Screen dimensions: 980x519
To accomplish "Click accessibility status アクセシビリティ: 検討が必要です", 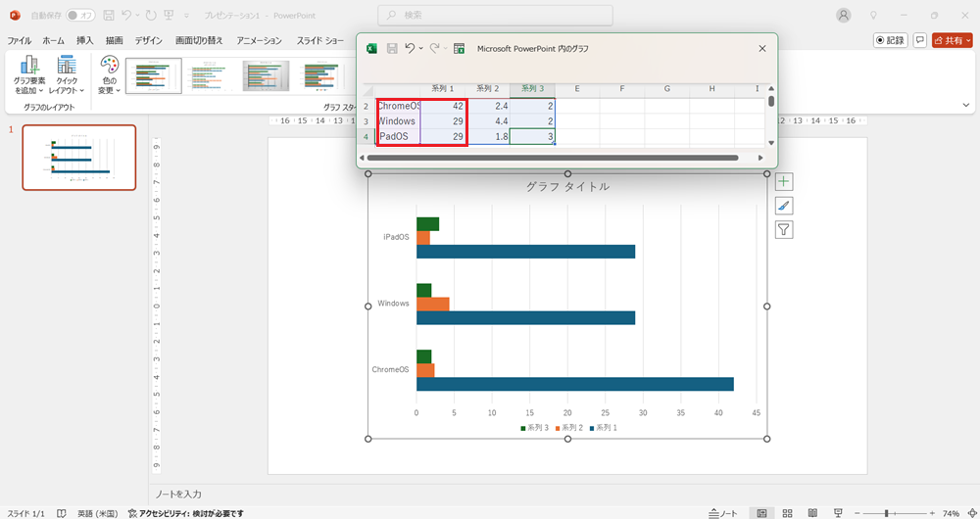I will 185,513.
